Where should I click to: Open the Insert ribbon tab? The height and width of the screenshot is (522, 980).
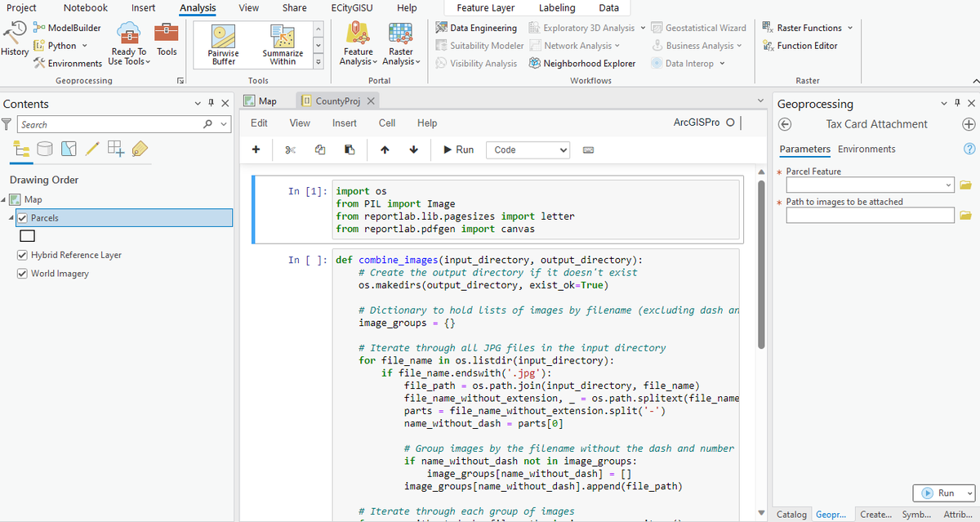[144, 8]
